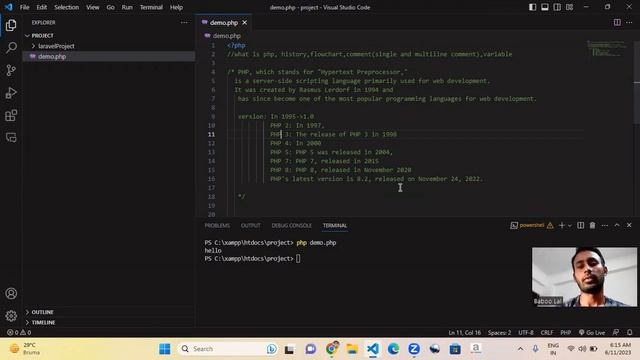Open the Selection menu
This screenshot has width=640, height=360.
click(67, 7)
